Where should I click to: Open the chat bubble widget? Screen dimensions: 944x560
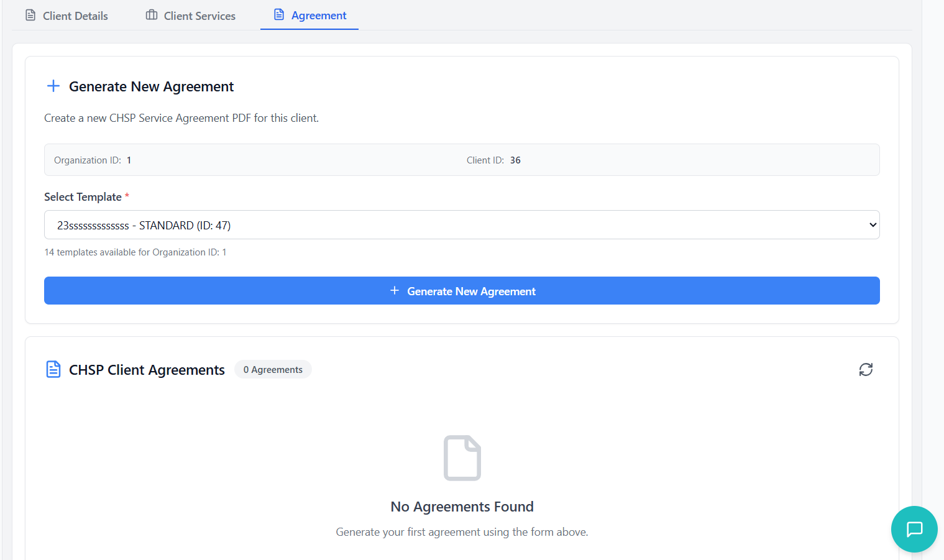point(914,529)
